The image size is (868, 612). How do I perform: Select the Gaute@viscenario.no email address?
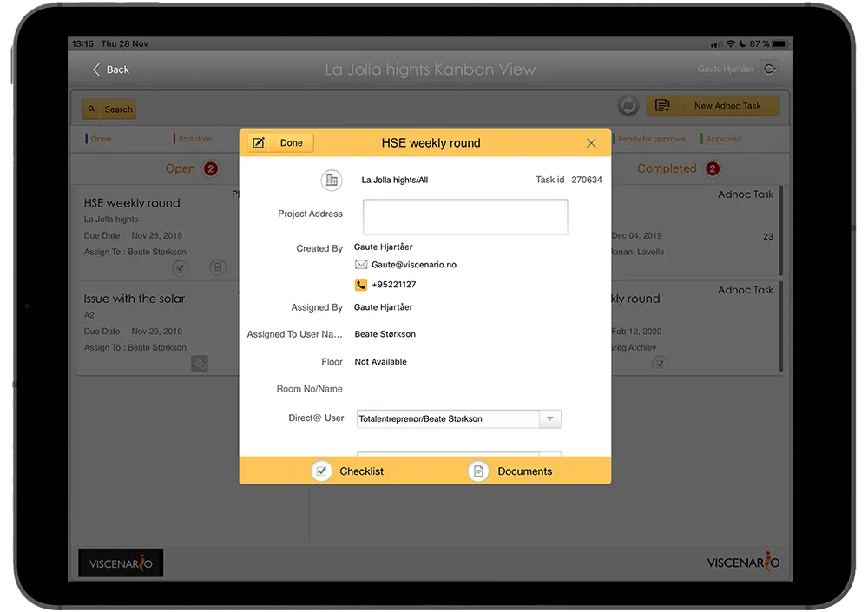click(x=414, y=265)
